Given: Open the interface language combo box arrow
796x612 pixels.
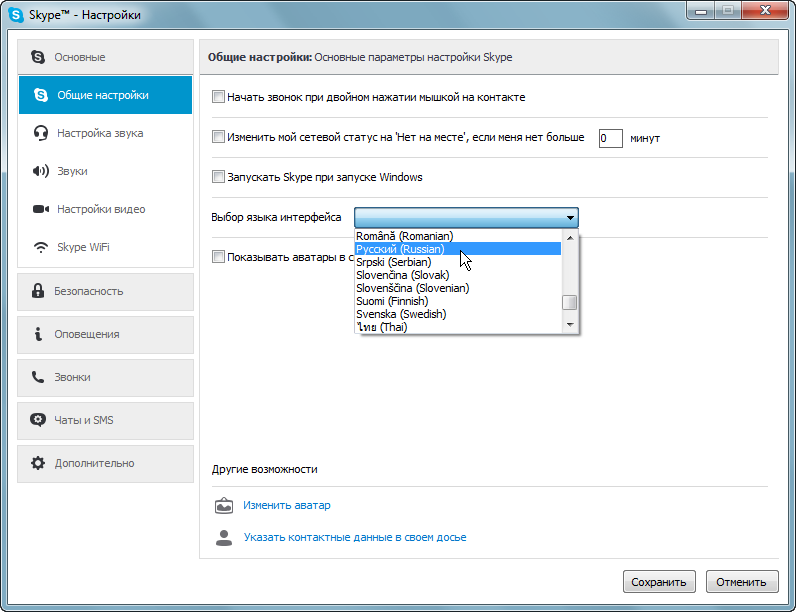Looking at the screenshot, I should 570,218.
